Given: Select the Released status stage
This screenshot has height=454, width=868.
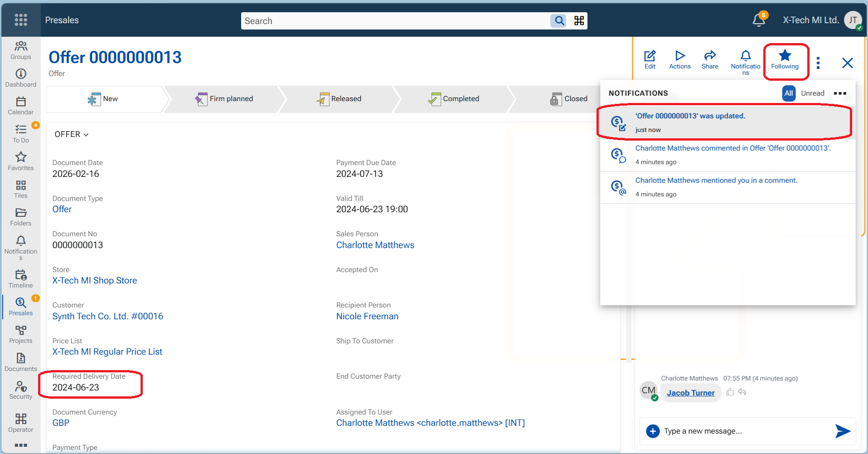Looking at the screenshot, I should [339, 99].
